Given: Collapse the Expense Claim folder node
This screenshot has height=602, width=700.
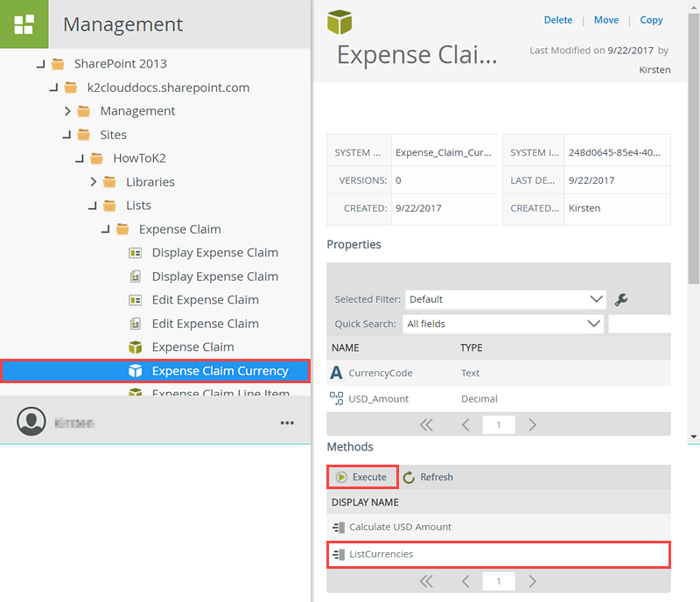Looking at the screenshot, I should pyautogui.click(x=105, y=229).
